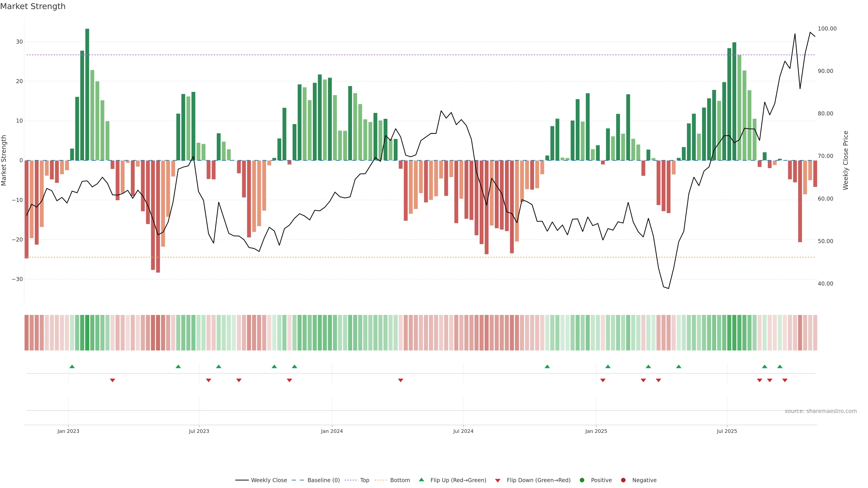Click the dark red Negative legend circle
This screenshot has width=868, height=488.
pyautogui.click(x=623, y=480)
